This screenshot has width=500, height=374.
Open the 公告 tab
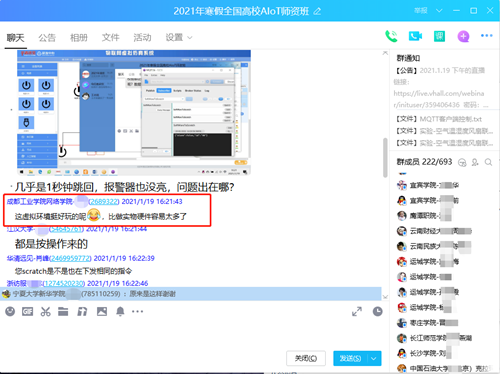click(x=47, y=38)
